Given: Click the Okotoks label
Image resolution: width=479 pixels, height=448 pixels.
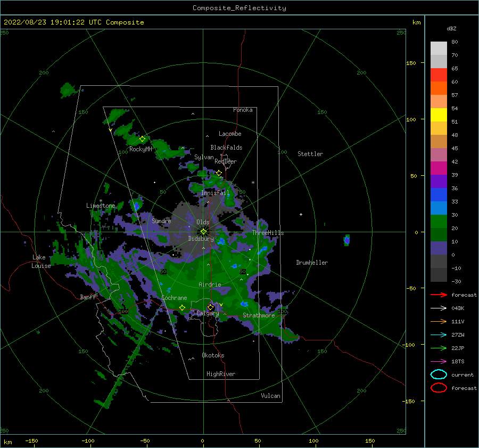Looking at the screenshot, I should (213, 355).
